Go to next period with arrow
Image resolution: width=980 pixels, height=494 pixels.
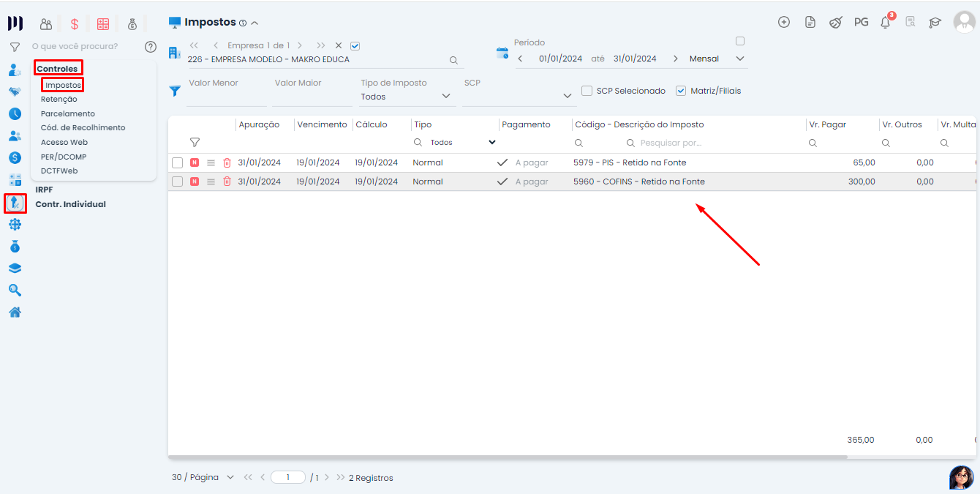point(675,59)
